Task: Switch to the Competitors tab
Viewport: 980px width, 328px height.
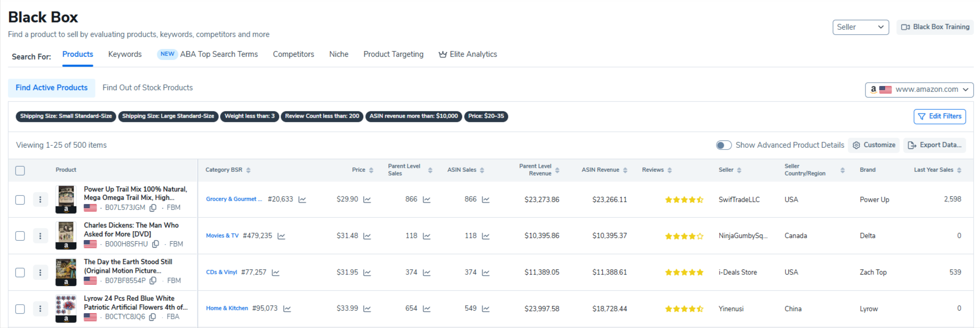Action: pos(293,54)
